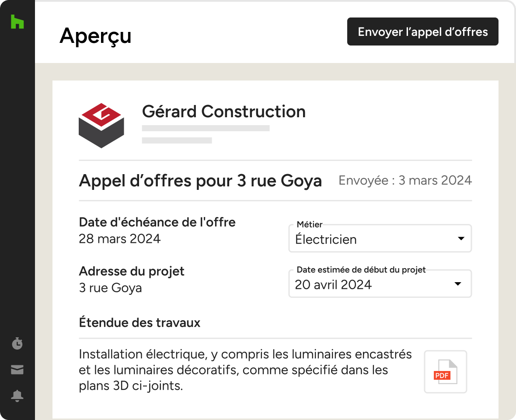The image size is (516, 420).
Task: Expand the Métier dropdown arrow
Action: pyautogui.click(x=461, y=238)
